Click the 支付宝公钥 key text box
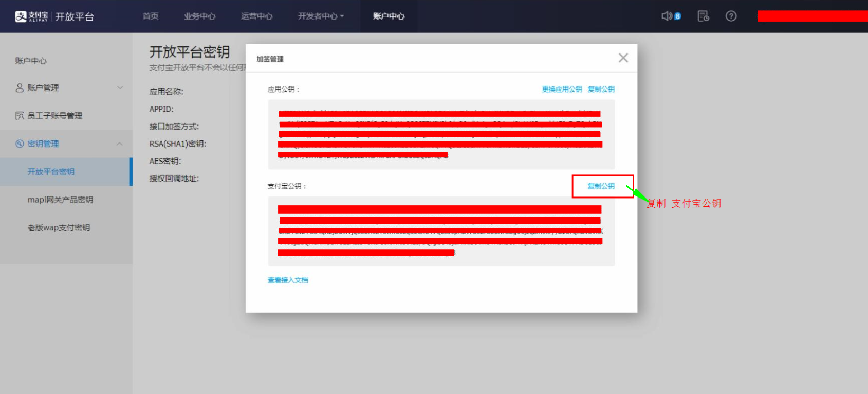This screenshot has height=394, width=868. point(441,231)
